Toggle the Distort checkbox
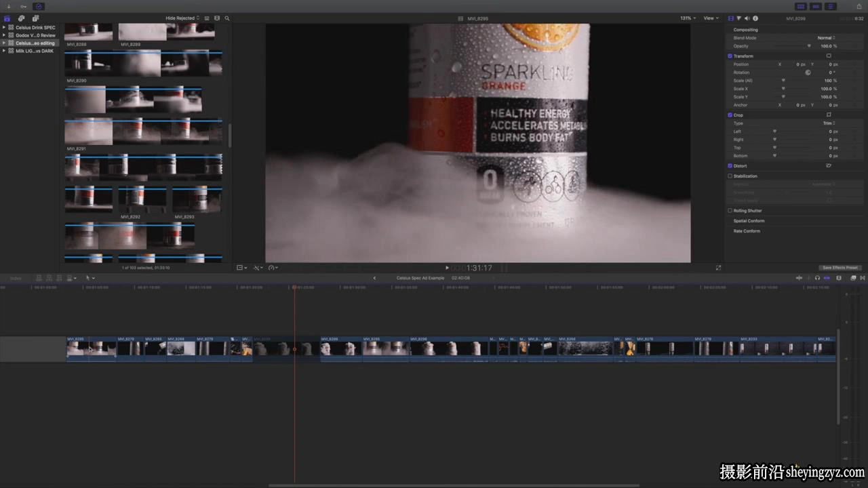 click(730, 166)
